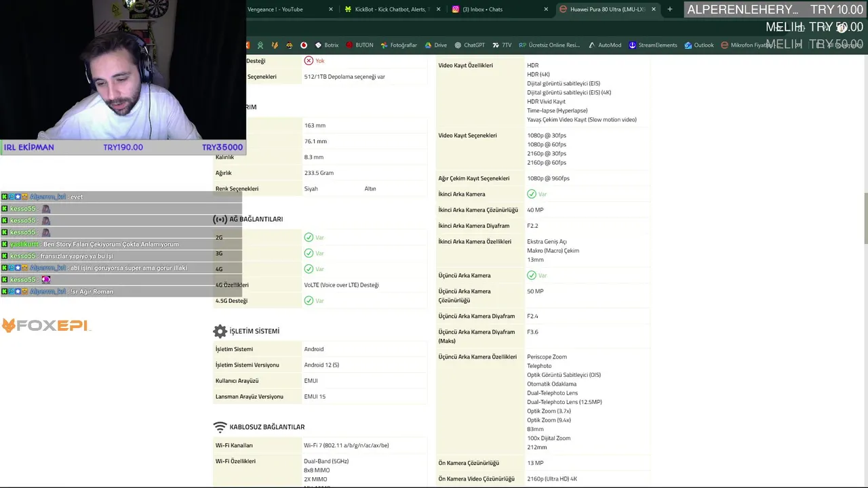Open the StreamElements bookmark
Image resolution: width=868 pixels, height=488 pixels.
click(x=652, y=45)
